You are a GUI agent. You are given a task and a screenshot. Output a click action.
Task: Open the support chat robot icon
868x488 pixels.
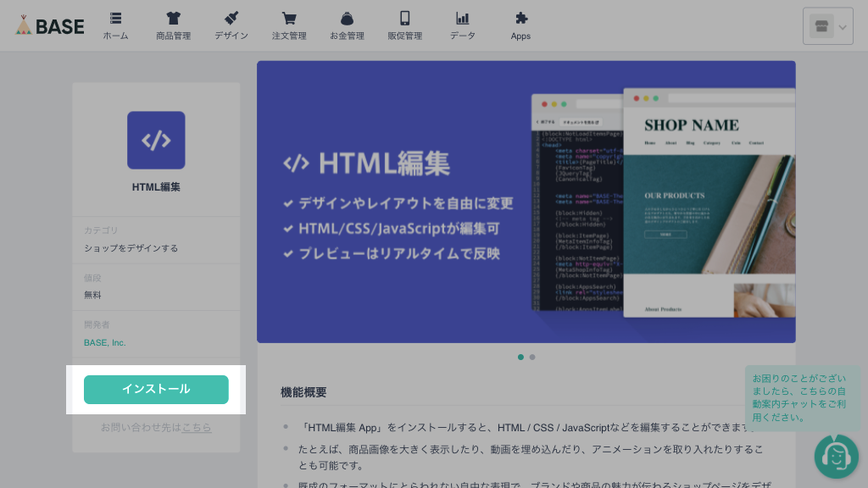click(837, 457)
